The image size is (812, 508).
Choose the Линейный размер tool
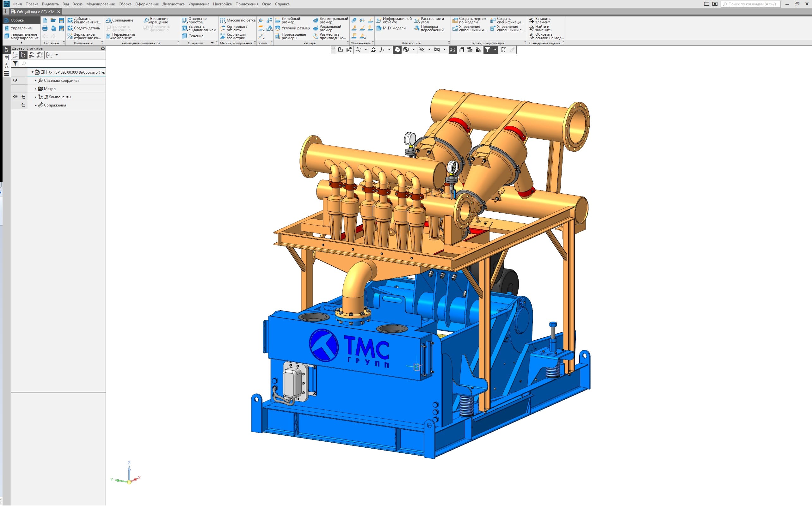(278, 20)
